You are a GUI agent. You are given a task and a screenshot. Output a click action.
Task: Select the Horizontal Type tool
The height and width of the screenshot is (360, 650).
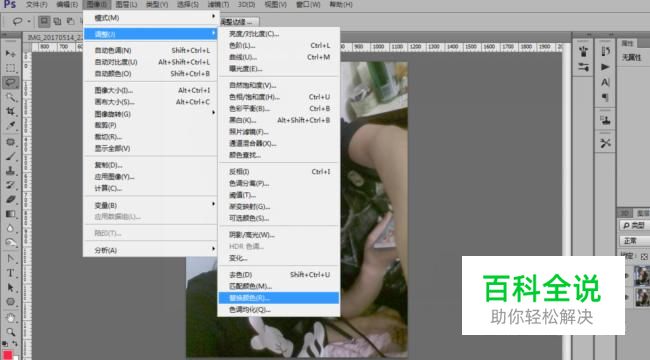10,273
